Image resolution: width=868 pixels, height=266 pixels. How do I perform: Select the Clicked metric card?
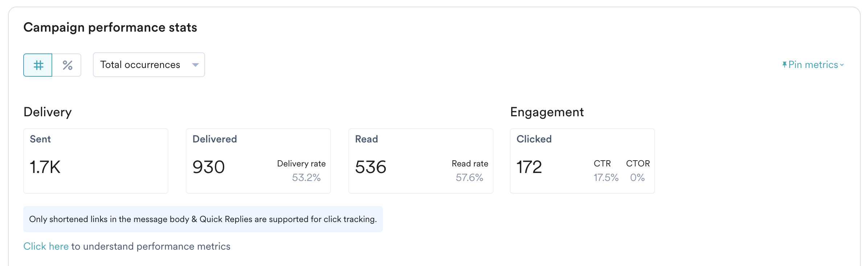point(582,161)
